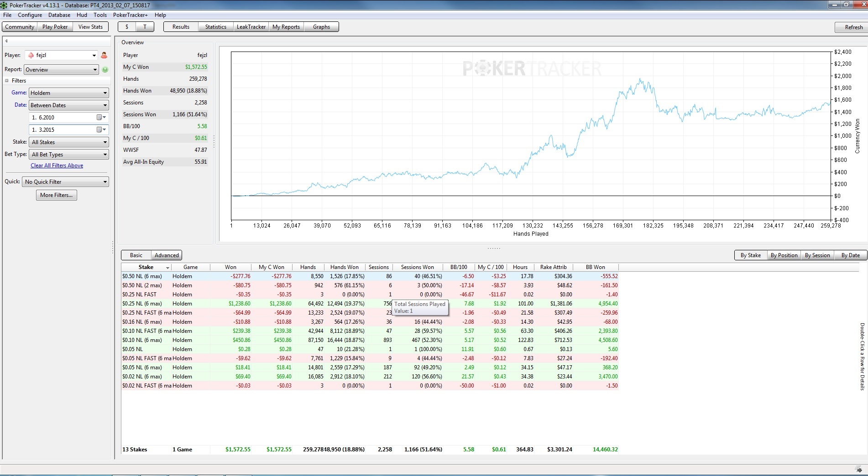This screenshot has height=476, width=868.
Task: Click My C Won value $1,572.55 in Overview
Action: [x=196, y=67]
